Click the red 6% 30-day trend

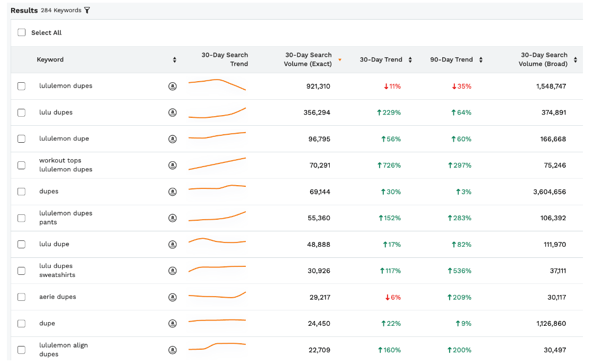[x=393, y=297]
